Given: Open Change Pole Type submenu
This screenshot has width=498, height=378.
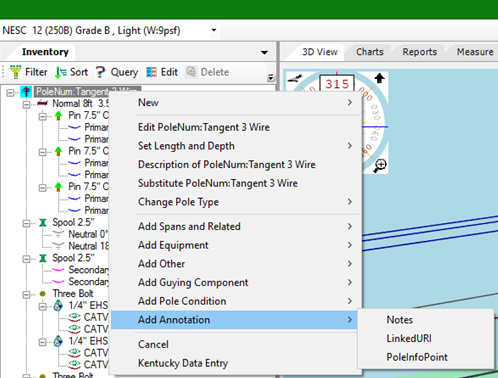Looking at the screenshot, I should pyautogui.click(x=235, y=202).
